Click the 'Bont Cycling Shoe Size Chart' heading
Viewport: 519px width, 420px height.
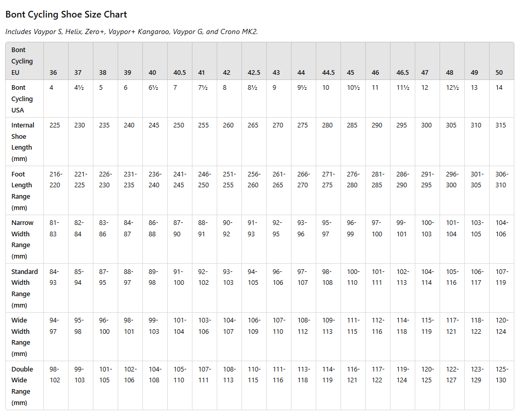(x=66, y=14)
